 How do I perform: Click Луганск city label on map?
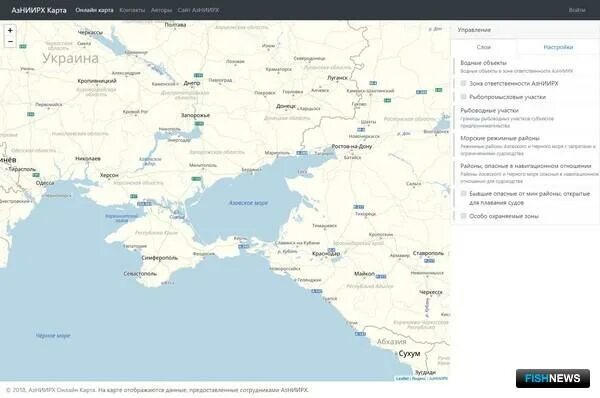coord(338,78)
